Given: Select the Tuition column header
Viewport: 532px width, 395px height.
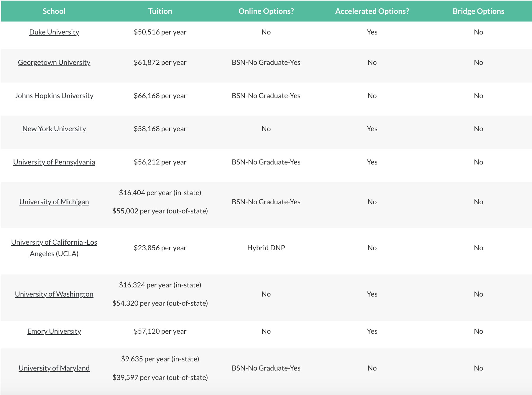Looking at the screenshot, I should click(x=160, y=11).
